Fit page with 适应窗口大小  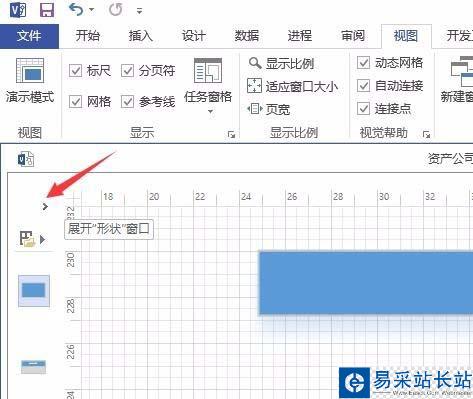[x=292, y=86]
